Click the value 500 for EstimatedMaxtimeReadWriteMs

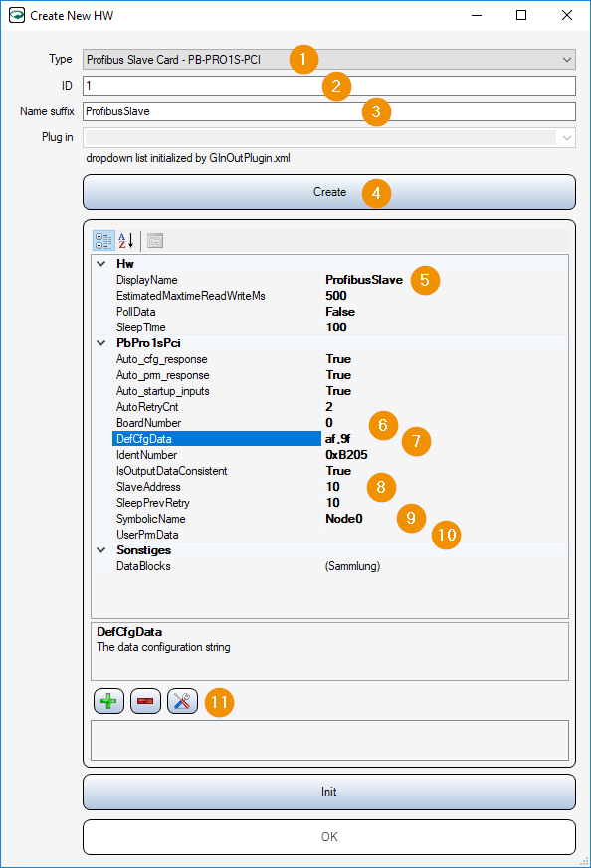coord(336,296)
